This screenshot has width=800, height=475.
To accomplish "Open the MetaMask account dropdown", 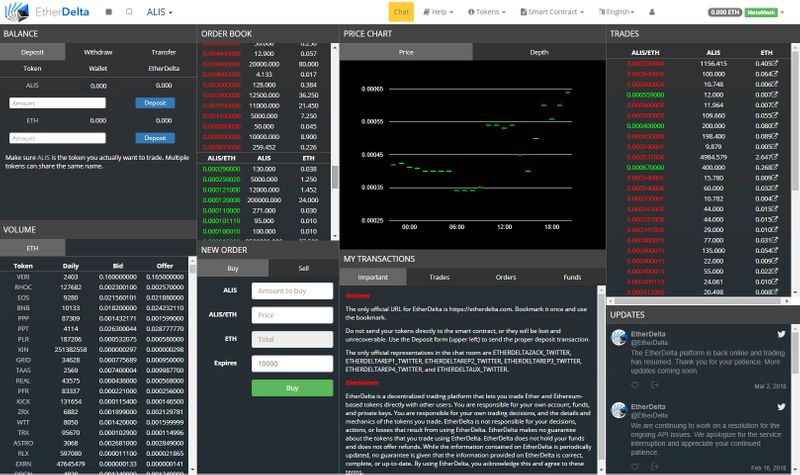I will coord(764,12).
